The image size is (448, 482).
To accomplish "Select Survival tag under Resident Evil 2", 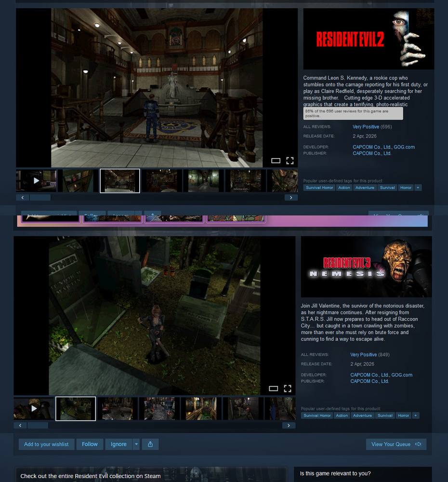I will [x=387, y=187].
